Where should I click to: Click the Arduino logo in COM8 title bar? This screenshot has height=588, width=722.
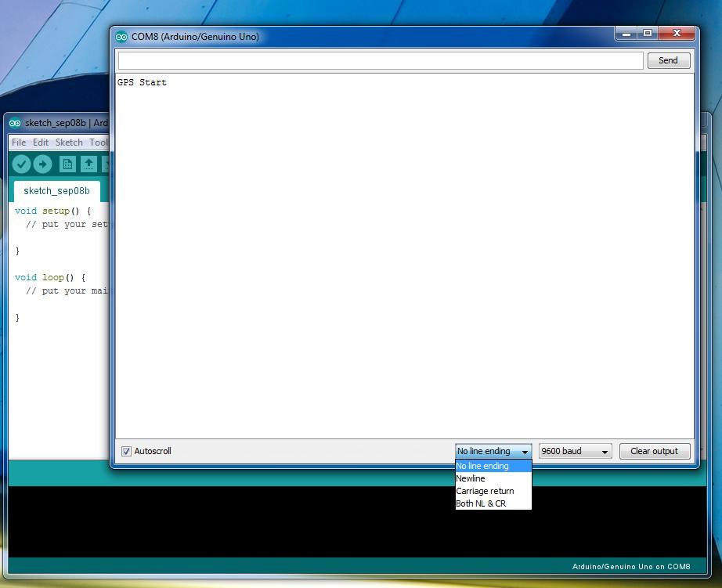coord(121,37)
